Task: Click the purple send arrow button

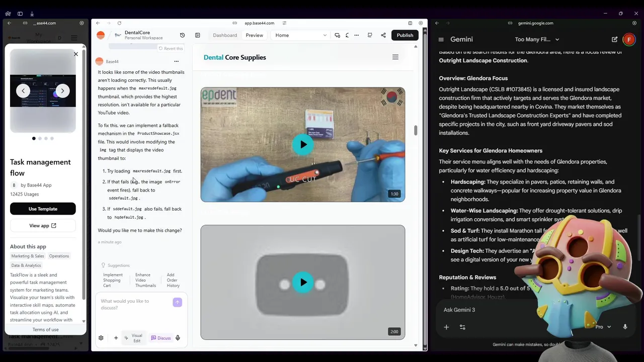Action: click(x=177, y=302)
